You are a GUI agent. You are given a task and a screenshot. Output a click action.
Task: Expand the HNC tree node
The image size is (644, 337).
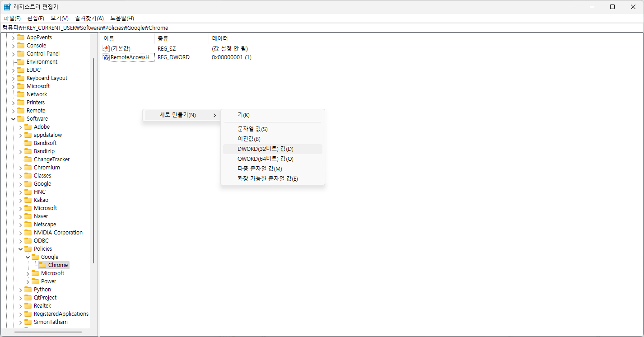pyautogui.click(x=20, y=192)
